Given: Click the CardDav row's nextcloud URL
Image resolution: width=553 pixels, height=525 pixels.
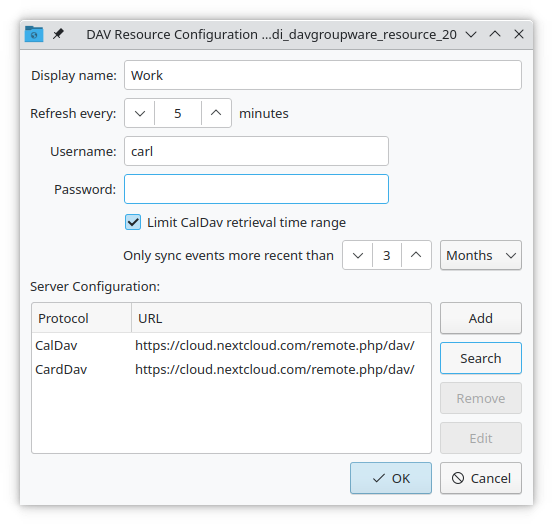Looking at the screenshot, I should tap(275, 369).
